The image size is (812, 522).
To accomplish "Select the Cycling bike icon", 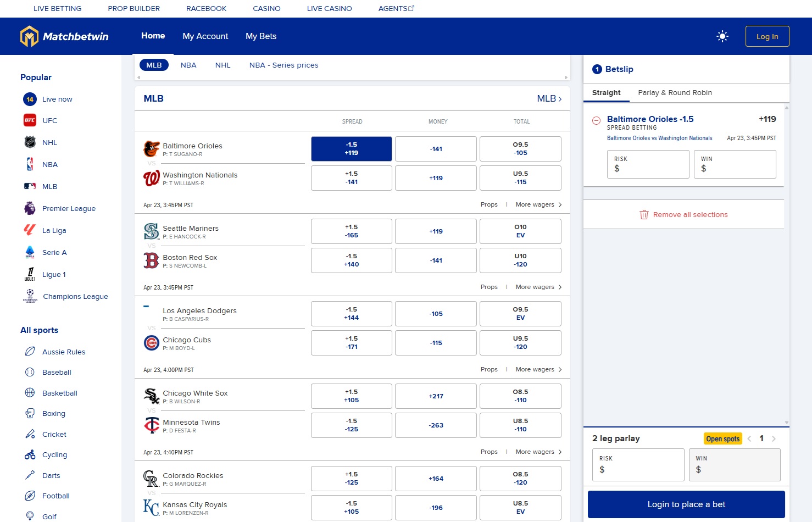I will [x=30, y=454].
